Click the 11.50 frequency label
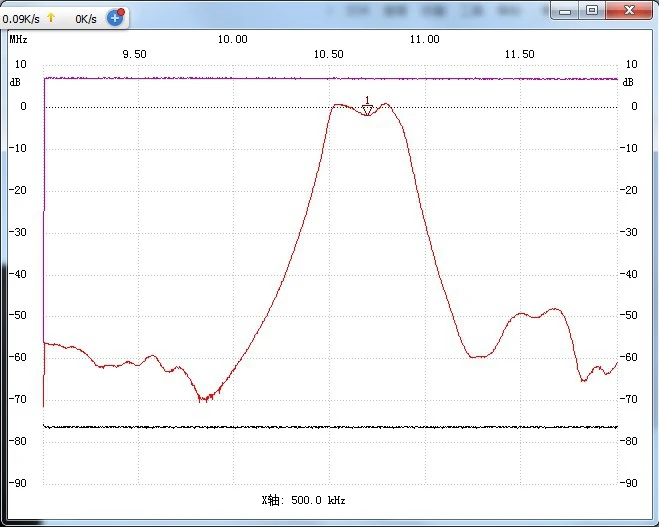The width and height of the screenshot is (659, 527). 519,54
